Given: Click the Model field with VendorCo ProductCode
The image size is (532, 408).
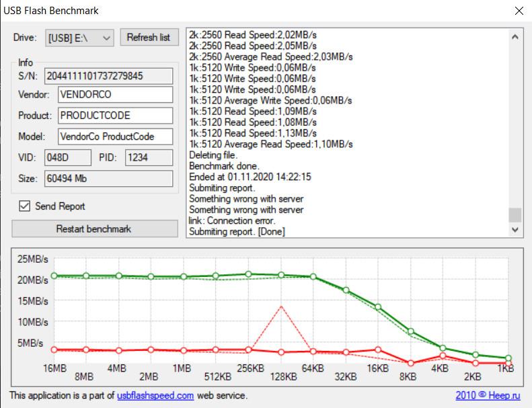Looking at the screenshot, I should (116, 136).
